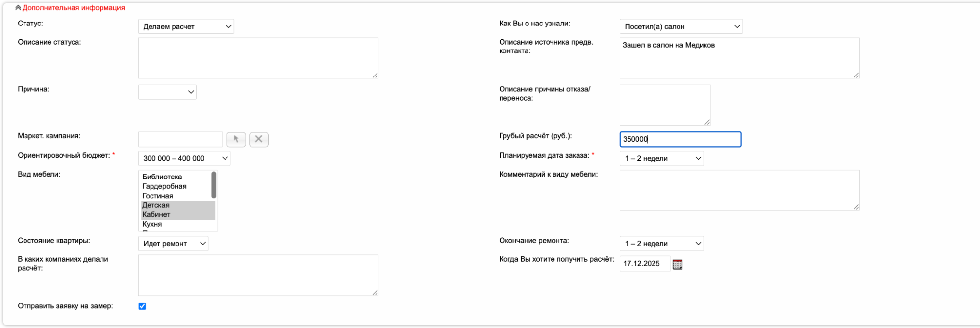Open the Причина dropdown
980x328 pixels.
pyautogui.click(x=167, y=92)
